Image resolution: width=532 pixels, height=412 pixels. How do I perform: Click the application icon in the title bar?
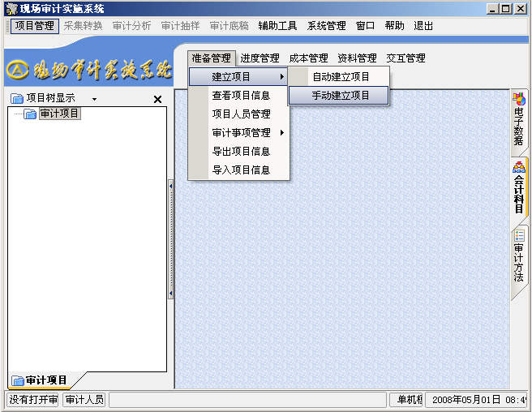[x=12, y=9]
